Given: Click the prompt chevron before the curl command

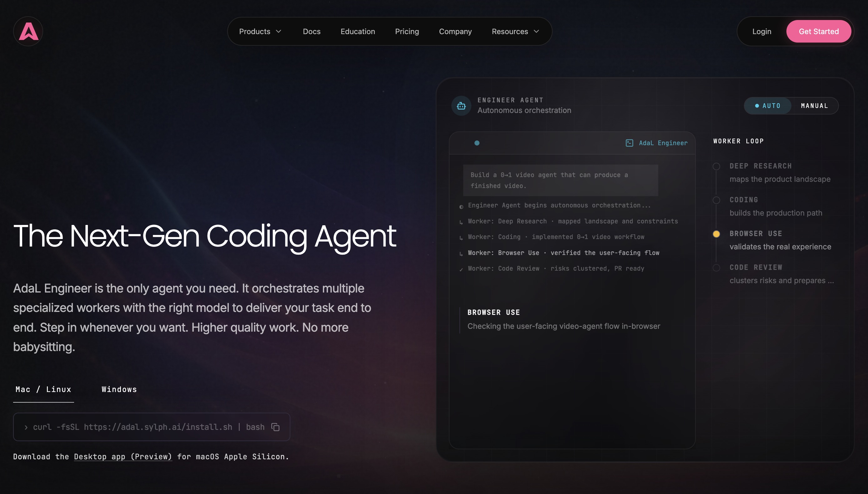Looking at the screenshot, I should (26, 427).
